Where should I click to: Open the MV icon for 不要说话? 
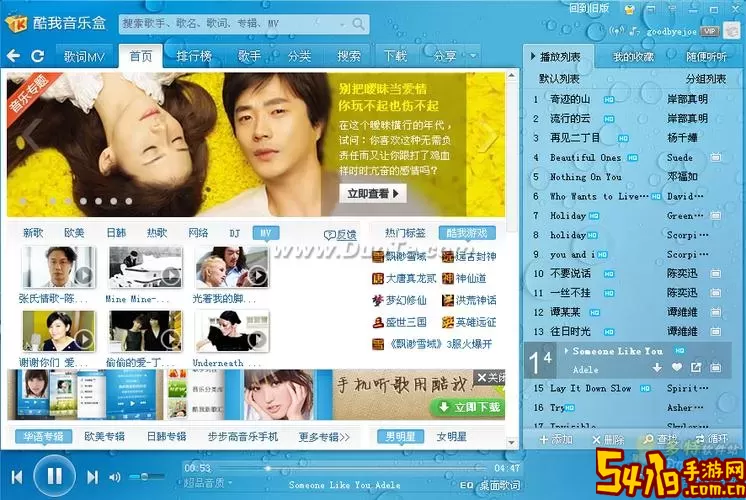point(716,274)
